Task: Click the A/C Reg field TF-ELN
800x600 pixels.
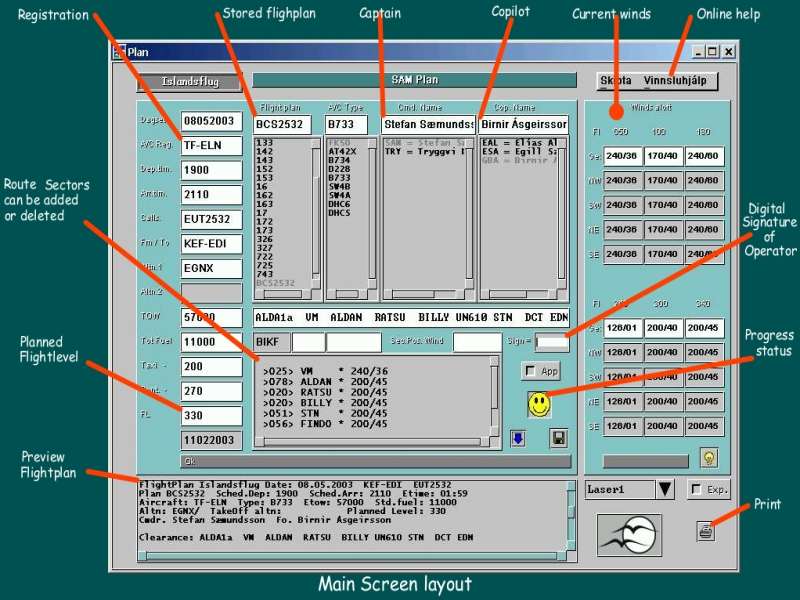Action: tap(211, 146)
